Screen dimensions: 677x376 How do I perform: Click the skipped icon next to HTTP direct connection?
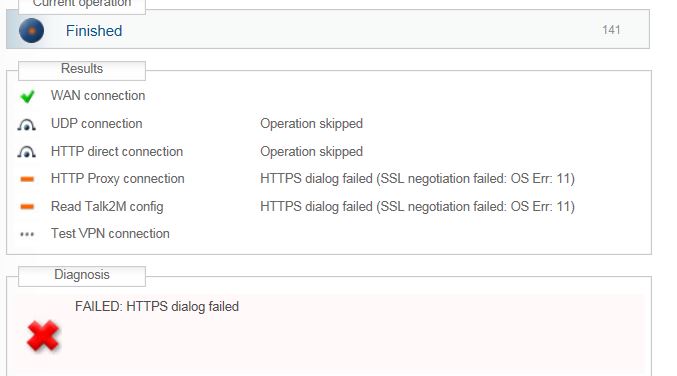(x=26, y=152)
